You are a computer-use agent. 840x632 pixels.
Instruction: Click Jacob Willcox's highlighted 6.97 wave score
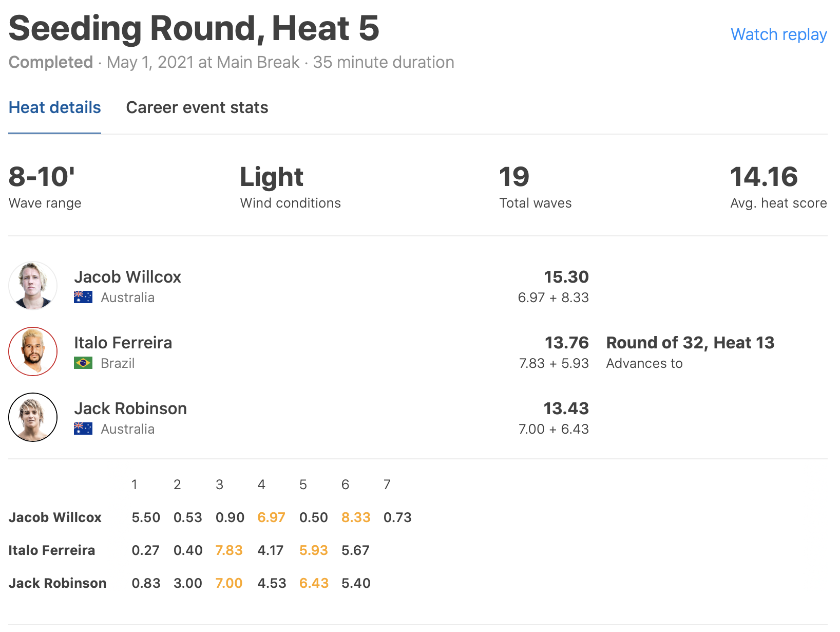[x=271, y=517]
